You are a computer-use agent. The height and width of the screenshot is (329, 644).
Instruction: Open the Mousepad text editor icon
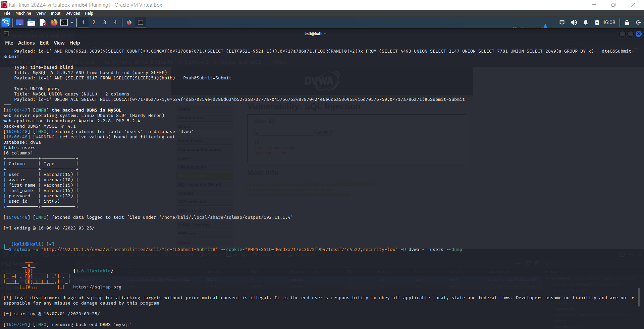tap(43, 22)
